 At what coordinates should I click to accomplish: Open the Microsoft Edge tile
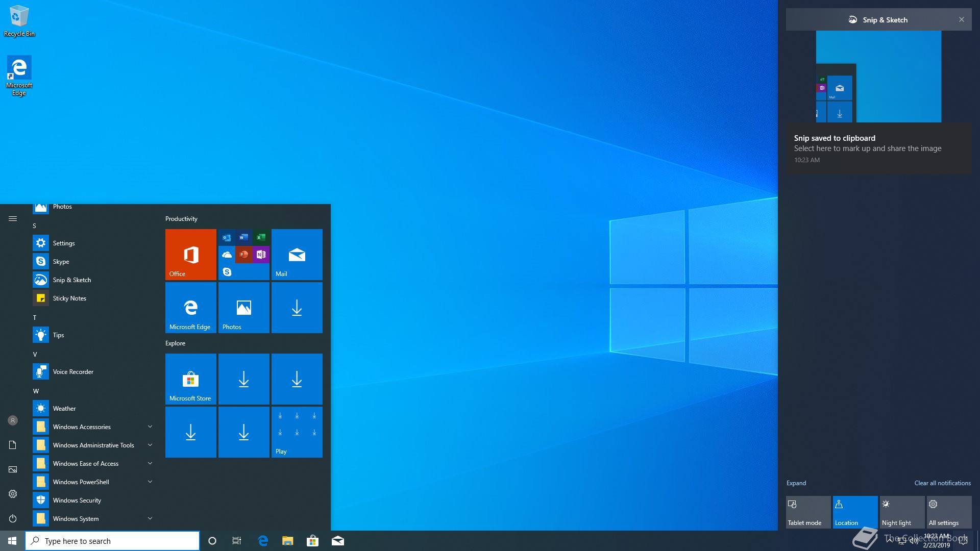point(191,308)
